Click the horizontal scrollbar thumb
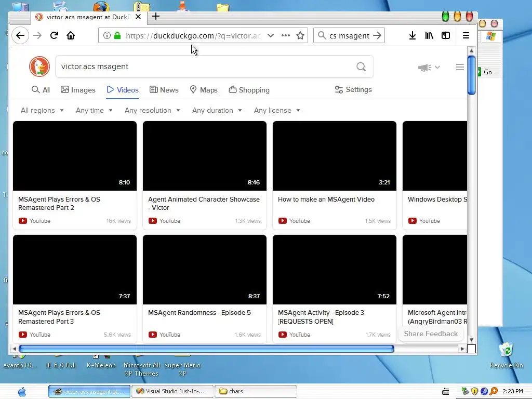532x399 pixels. (x=206, y=349)
